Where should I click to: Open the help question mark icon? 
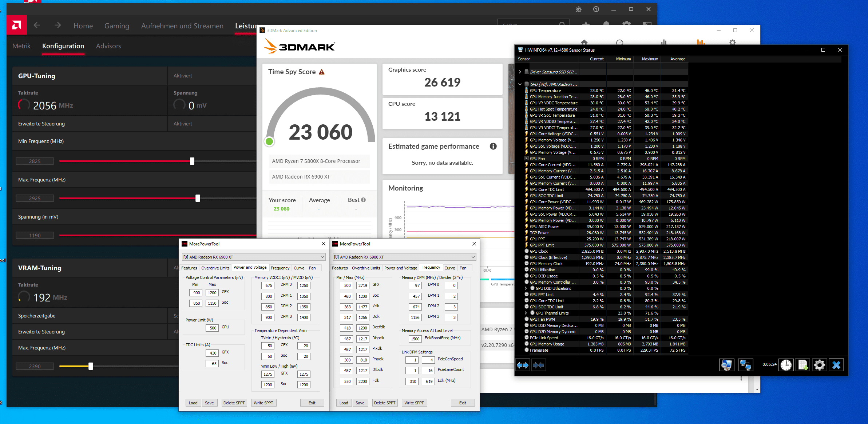(596, 9)
